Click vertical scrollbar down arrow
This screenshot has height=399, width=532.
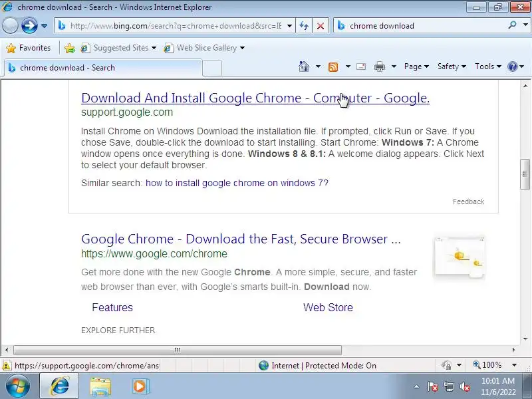tap(525, 338)
